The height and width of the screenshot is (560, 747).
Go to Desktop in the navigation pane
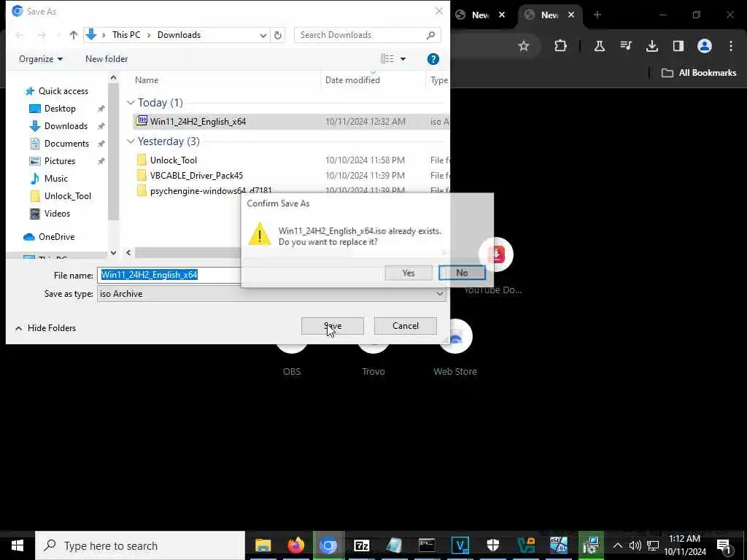click(x=60, y=109)
